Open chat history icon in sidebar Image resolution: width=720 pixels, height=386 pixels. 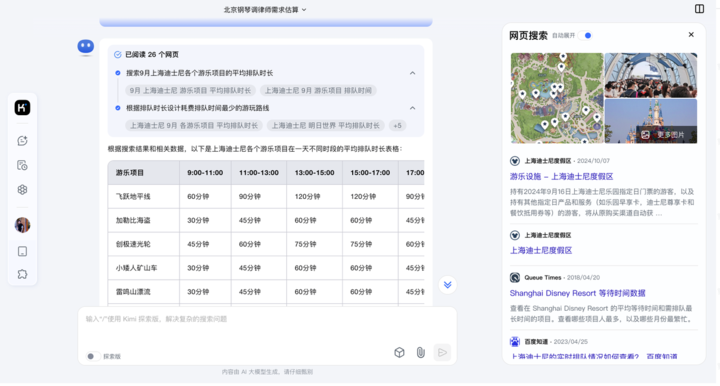[x=22, y=165]
